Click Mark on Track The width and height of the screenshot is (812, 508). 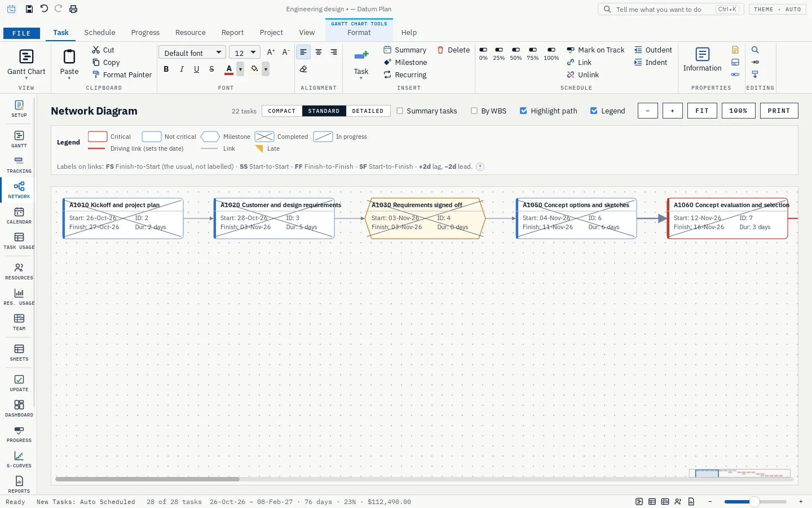(595, 50)
